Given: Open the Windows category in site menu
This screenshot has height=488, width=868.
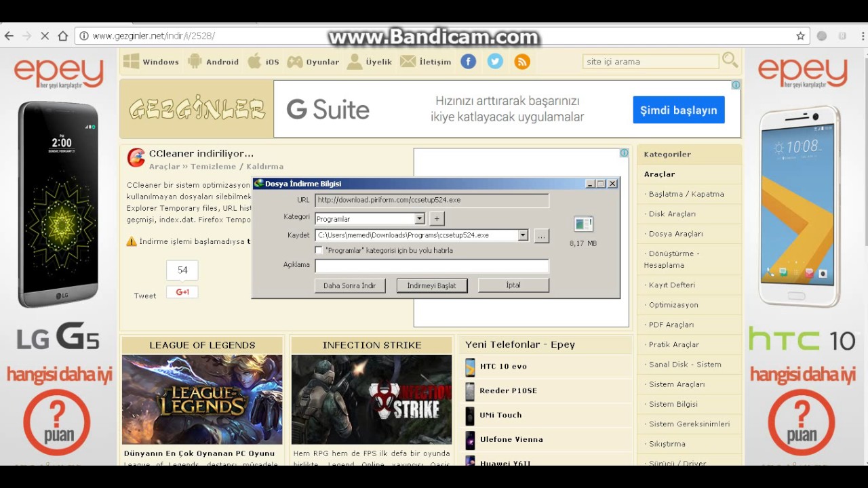Looking at the screenshot, I should tap(151, 62).
